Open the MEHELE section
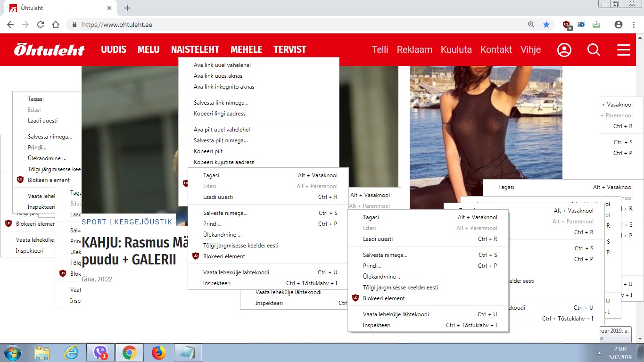This screenshot has height=362, width=644. [x=246, y=49]
